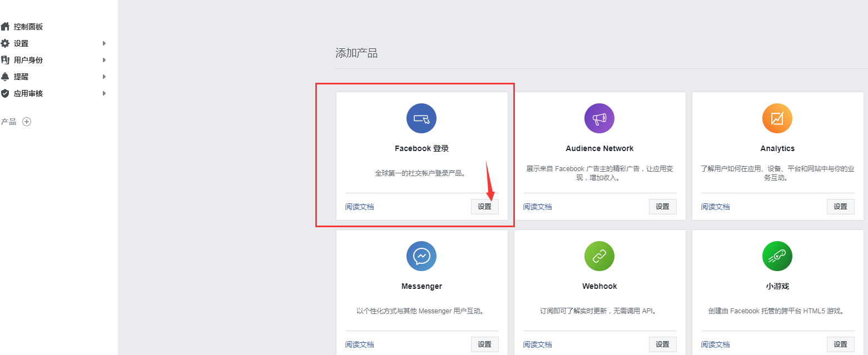Click the description 以个性化方式与其他 Messenger 用户互动。
The height and width of the screenshot is (355, 868).
(x=421, y=311)
